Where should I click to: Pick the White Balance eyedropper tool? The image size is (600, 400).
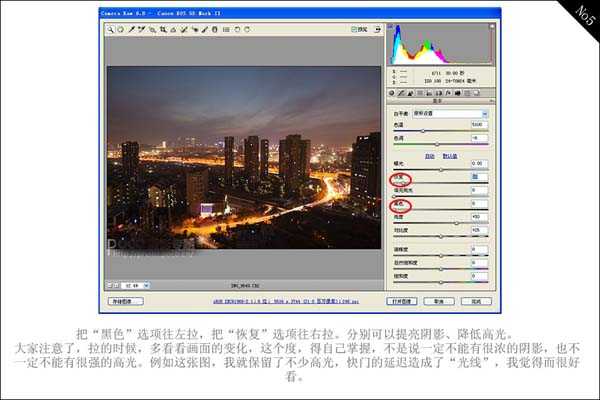(x=130, y=29)
